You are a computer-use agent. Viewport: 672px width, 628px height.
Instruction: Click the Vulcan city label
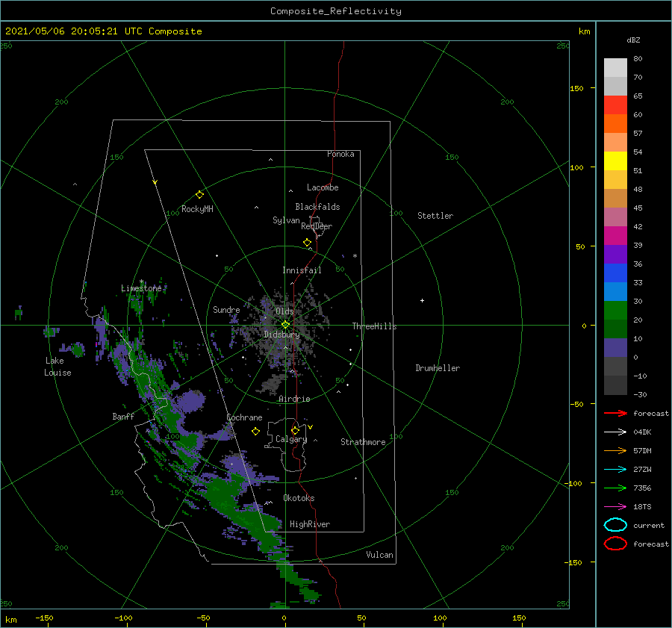click(x=380, y=555)
